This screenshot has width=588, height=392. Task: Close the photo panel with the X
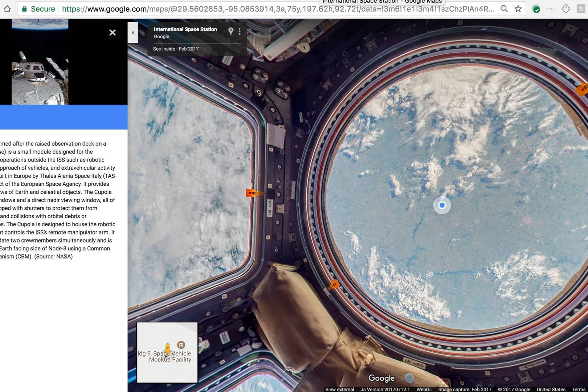[x=113, y=33]
